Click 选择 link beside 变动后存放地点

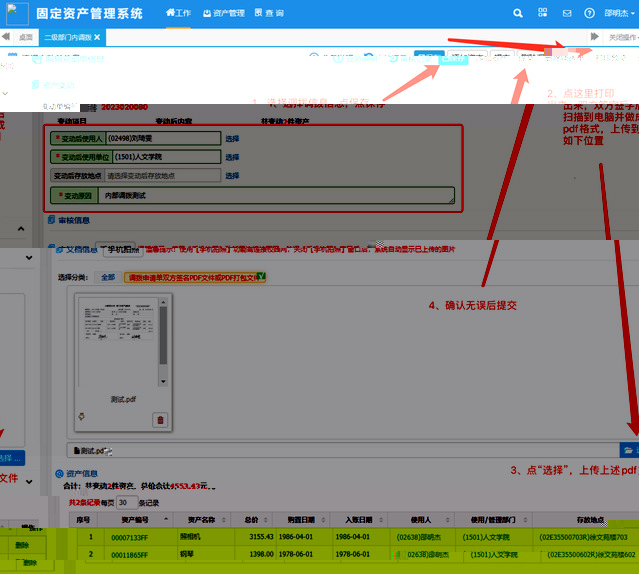(232, 176)
